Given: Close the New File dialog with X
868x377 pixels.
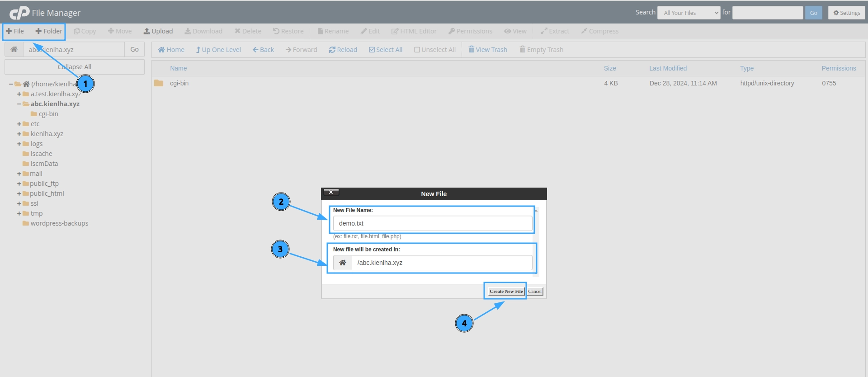Looking at the screenshot, I should (331, 193).
